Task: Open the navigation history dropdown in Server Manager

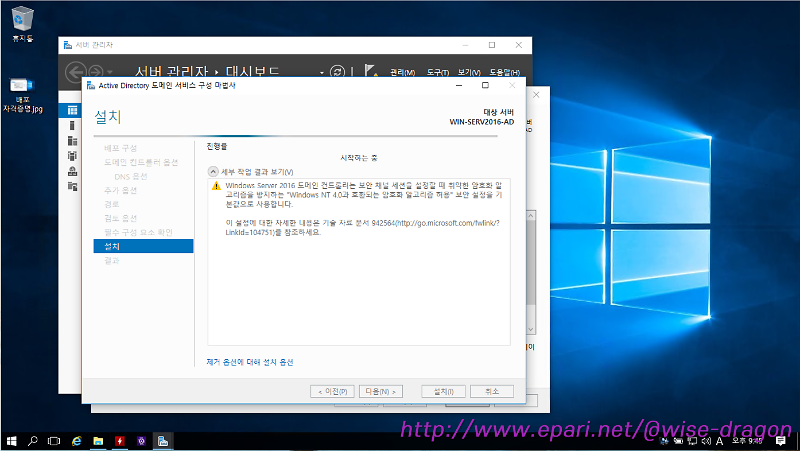Action: pyautogui.click(x=110, y=72)
